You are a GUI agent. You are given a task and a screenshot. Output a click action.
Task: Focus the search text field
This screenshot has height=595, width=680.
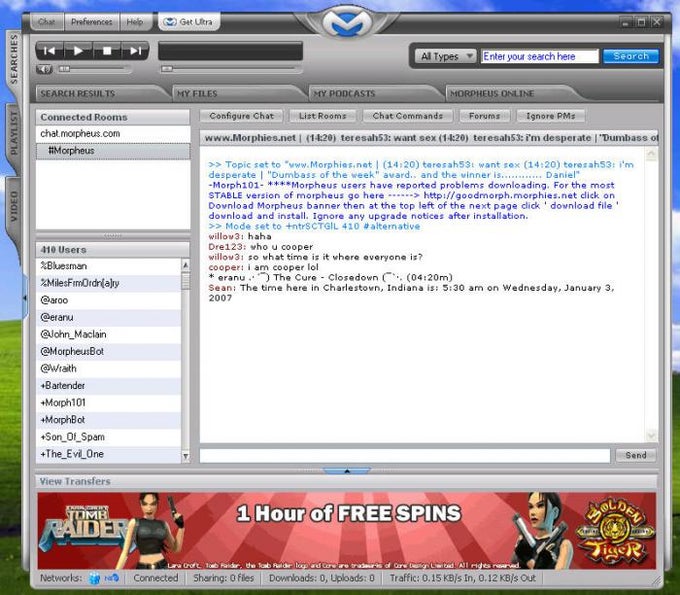click(539, 56)
